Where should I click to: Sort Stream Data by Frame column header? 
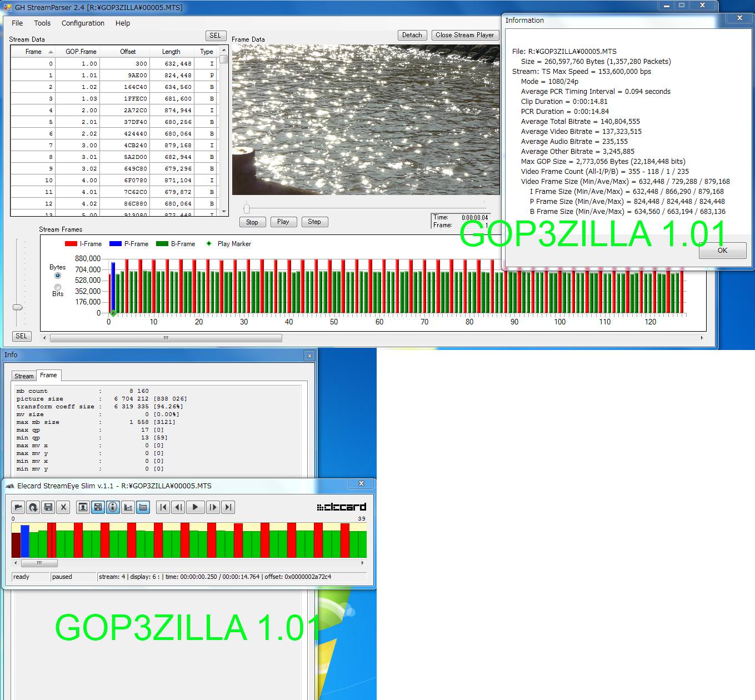tap(33, 52)
